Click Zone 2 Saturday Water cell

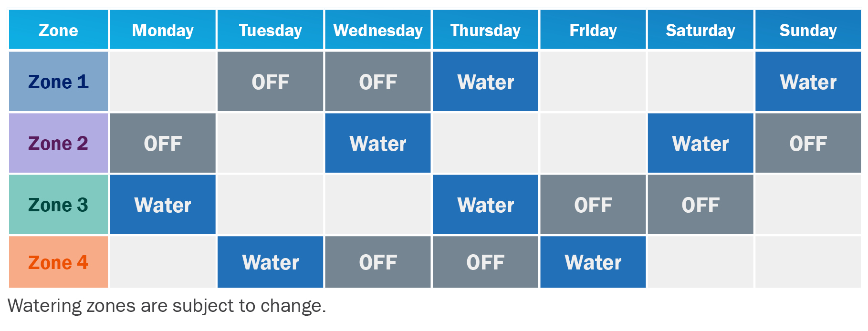pyautogui.click(x=701, y=143)
